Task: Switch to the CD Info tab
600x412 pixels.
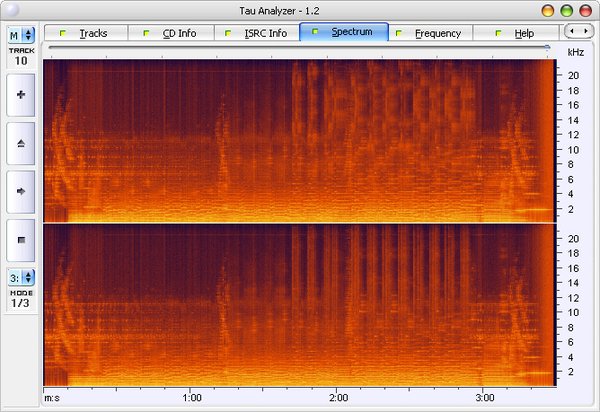Action: click(x=171, y=33)
